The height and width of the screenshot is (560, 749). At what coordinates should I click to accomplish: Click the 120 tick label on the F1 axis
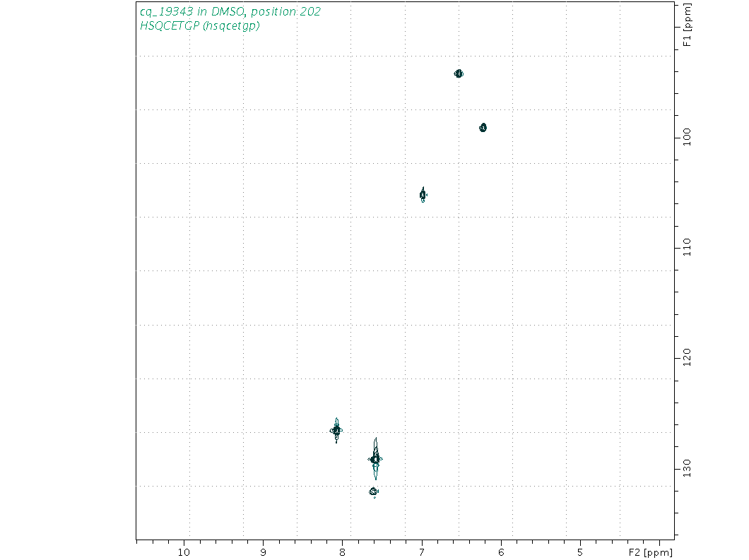(687, 357)
